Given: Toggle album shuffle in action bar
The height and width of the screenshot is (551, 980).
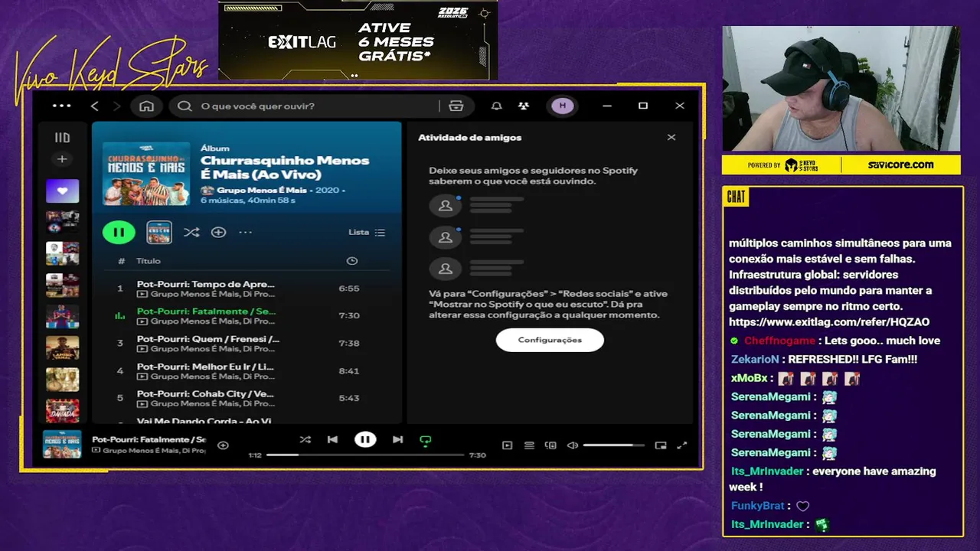Looking at the screenshot, I should pos(191,232).
